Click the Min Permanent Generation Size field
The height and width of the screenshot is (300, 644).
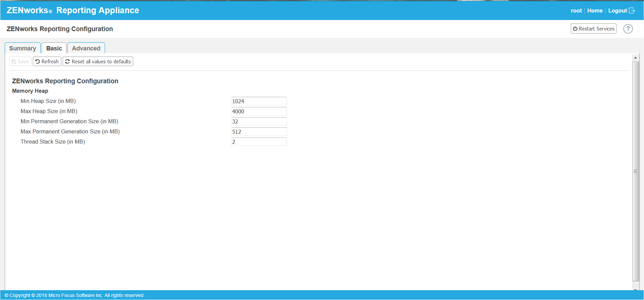259,122
